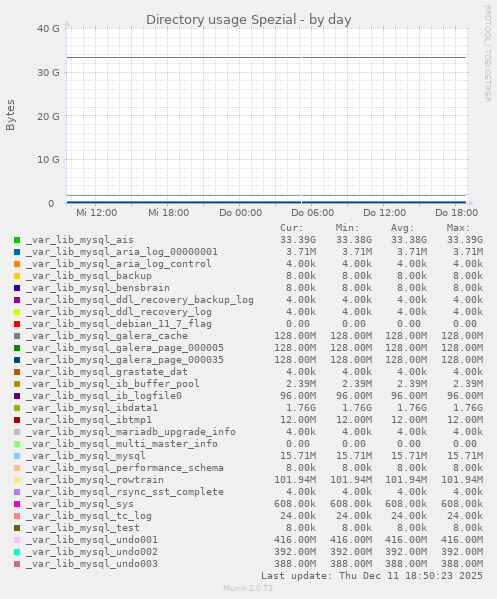Image resolution: width=497 pixels, height=599 pixels.
Task: Click the Cur: column header
Action: coord(291,228)
